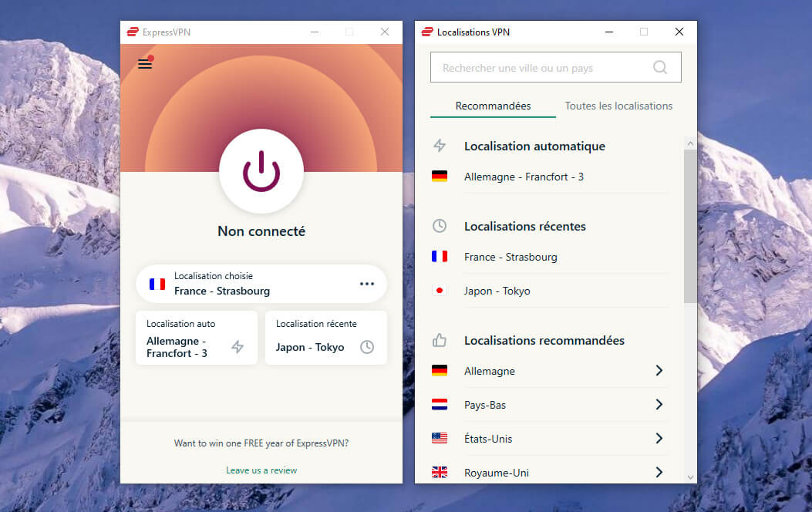Close the ExpressVPN main window

tap(384, 32)
